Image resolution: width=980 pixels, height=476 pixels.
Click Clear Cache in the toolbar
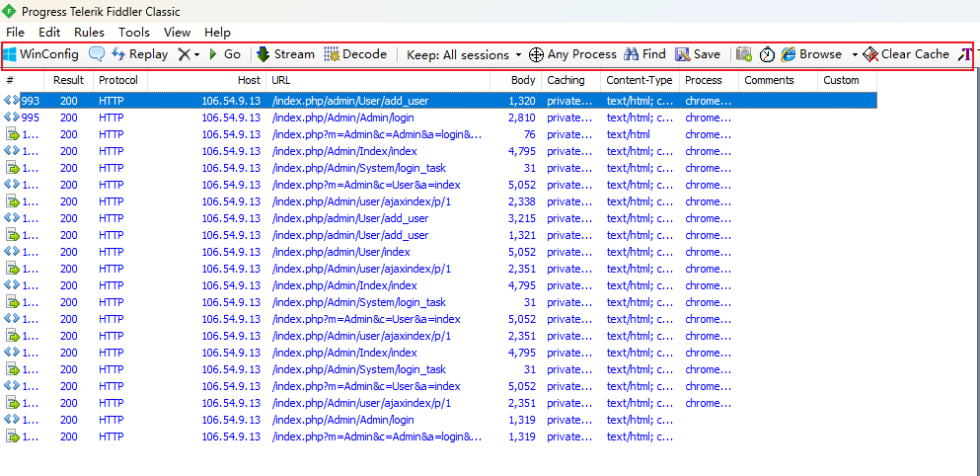[x=906, y=54]
